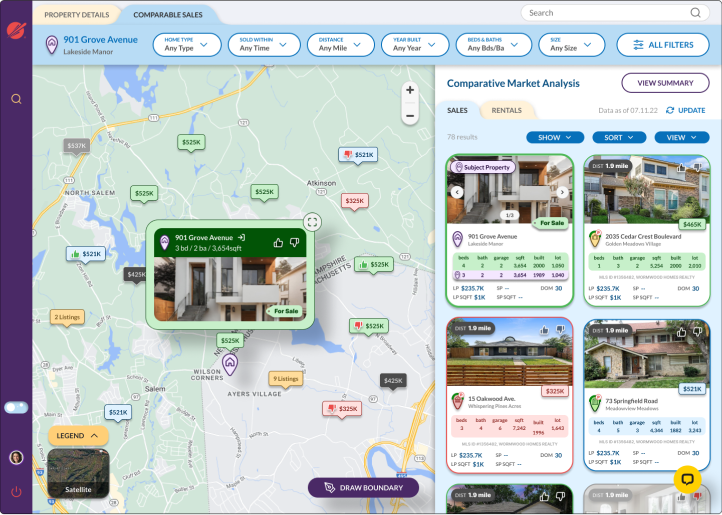
Task: Select the Comparable Sales tab
Action: 168,15
